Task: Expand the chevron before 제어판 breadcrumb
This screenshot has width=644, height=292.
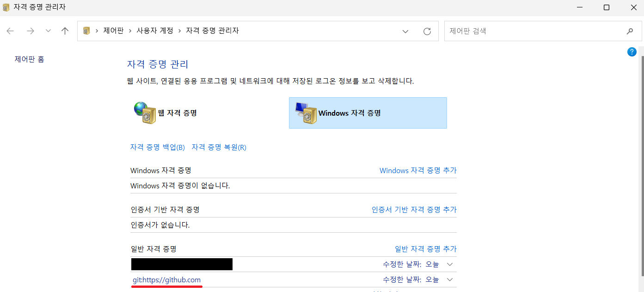Action: tap(97, 31)
